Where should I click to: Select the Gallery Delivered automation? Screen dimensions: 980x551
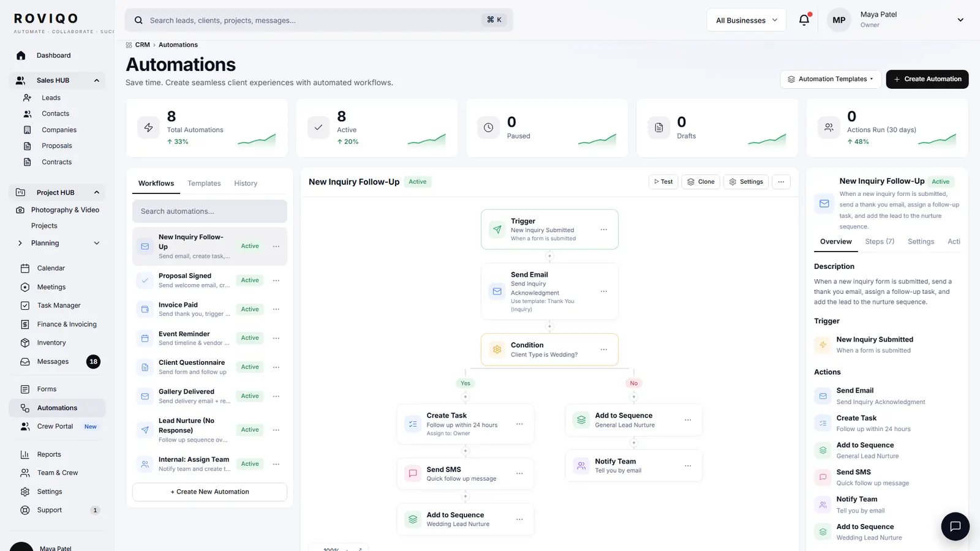[x=209, y=396]
